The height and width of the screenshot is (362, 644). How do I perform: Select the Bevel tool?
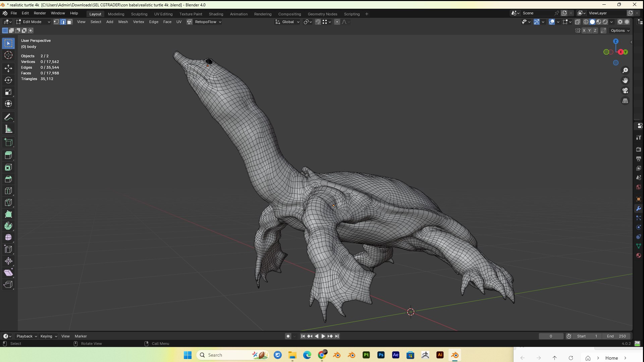tap(8, 179)
